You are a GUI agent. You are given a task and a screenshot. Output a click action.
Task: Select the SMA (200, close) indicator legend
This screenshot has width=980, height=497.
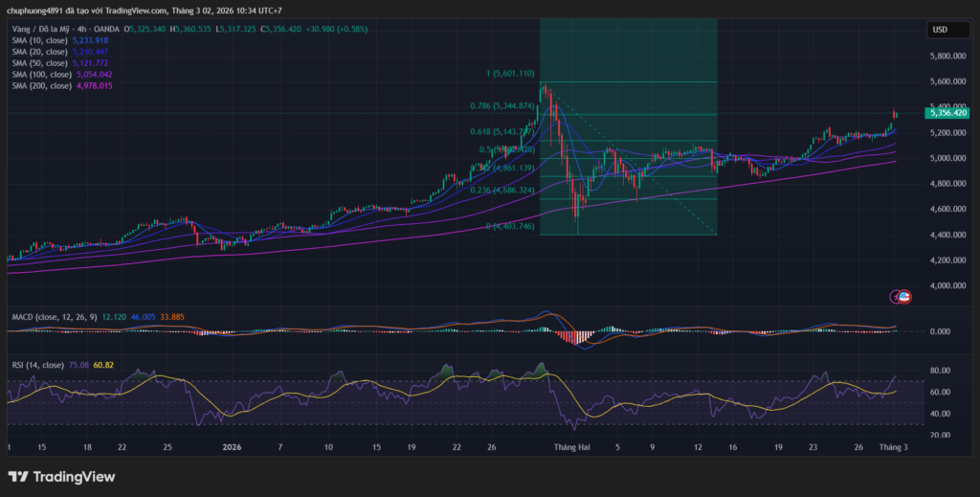(x=39, y=86)
